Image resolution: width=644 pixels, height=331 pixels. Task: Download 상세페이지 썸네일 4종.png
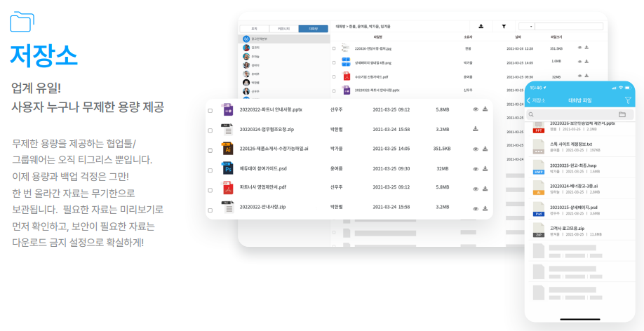click(587, 61)
